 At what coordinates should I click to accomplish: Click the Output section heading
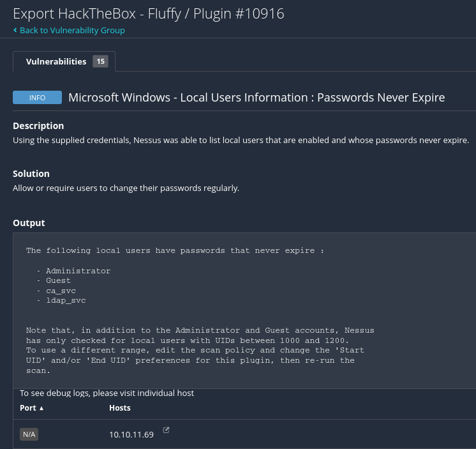pyautogui.click(x=29, y=223)
